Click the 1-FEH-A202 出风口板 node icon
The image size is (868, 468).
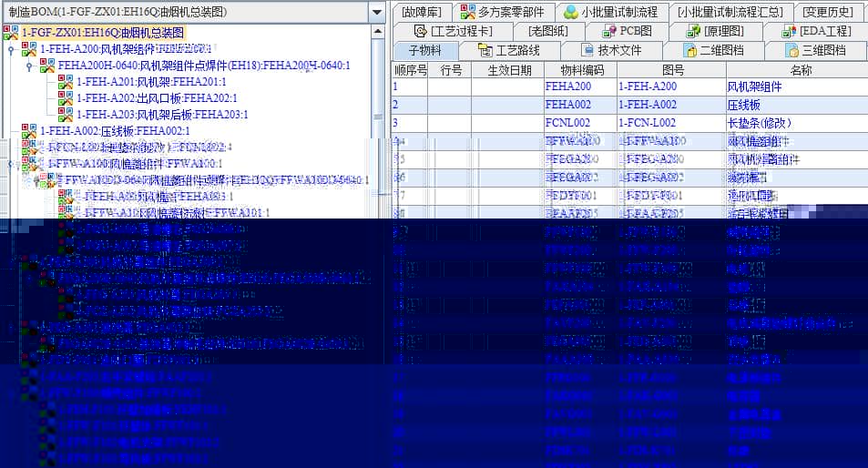pos(66,98)
